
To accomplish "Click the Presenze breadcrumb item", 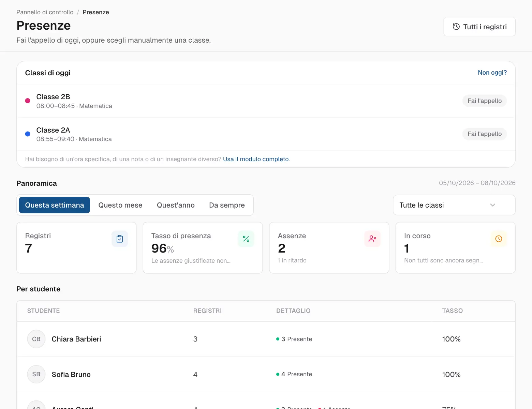I will (96, 12).
